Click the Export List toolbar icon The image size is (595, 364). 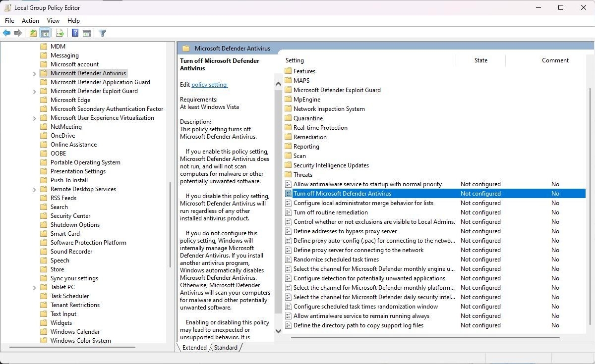click(x=59, y=33)
